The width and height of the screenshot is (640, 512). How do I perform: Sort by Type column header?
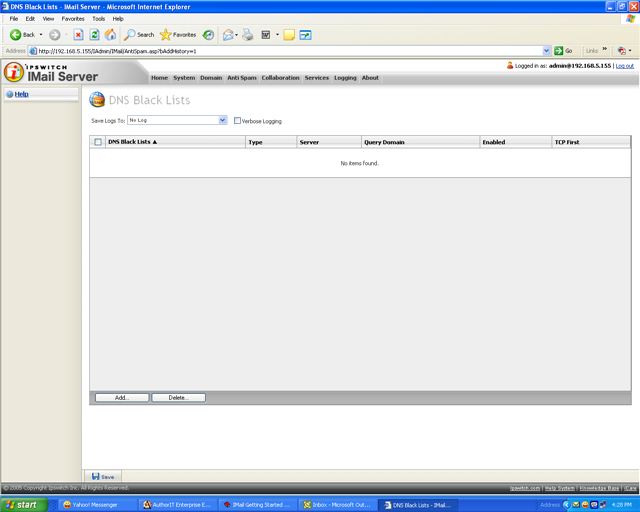(271, 142)
